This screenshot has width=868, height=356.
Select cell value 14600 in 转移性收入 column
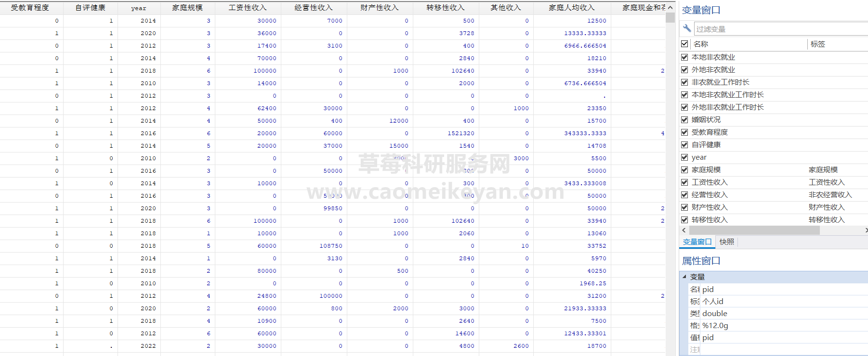click(x=465, y=333)
